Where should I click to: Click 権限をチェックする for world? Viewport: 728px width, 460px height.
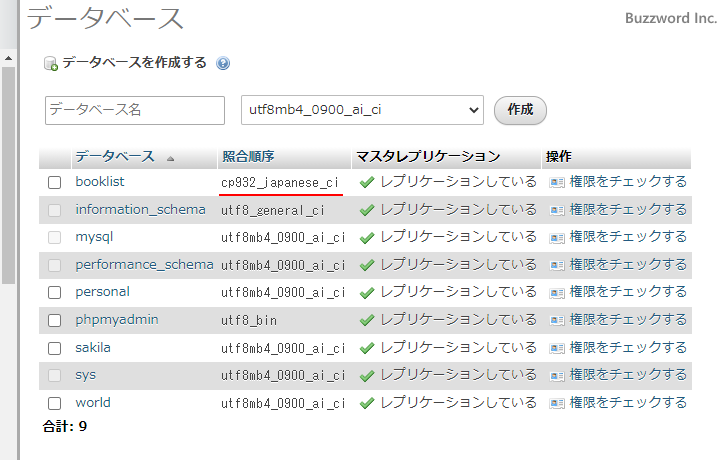point(628,402)
